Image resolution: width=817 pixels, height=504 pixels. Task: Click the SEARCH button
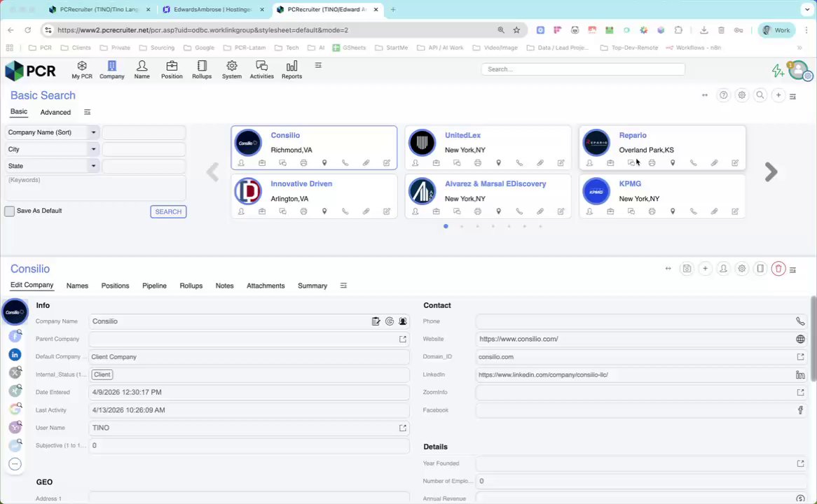pos(168,212)
